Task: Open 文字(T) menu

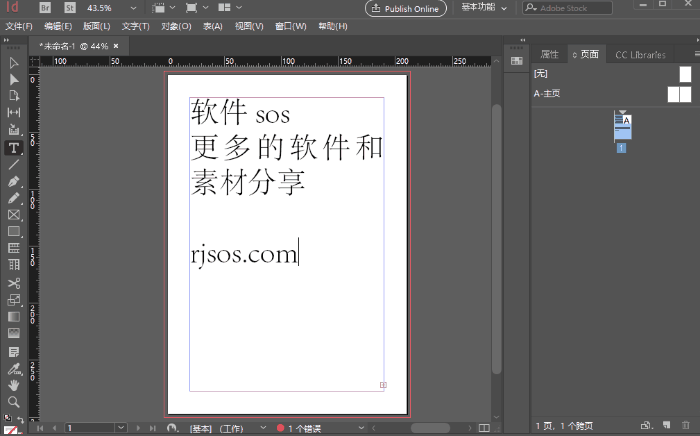Action: click(x=136, y=26)
